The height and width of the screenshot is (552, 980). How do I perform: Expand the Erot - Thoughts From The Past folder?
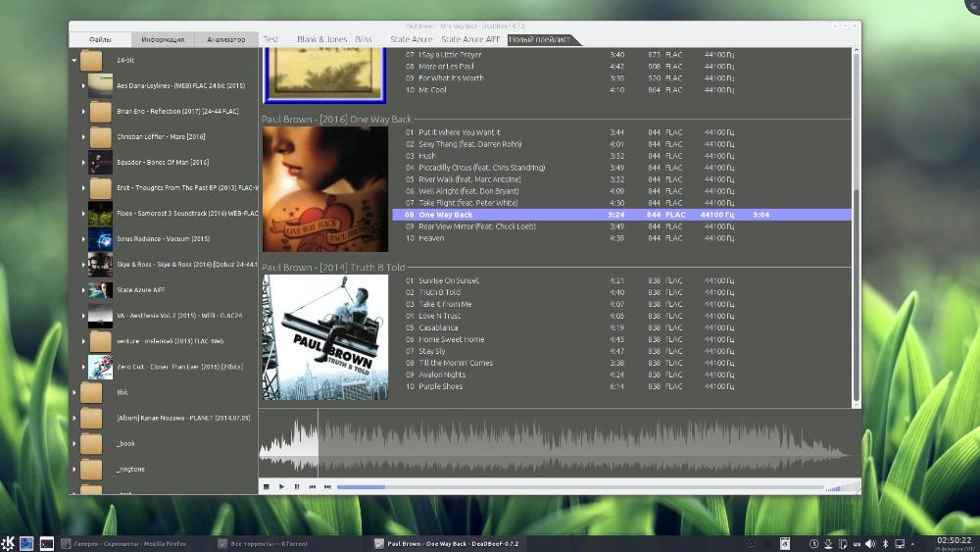point(83,188)
